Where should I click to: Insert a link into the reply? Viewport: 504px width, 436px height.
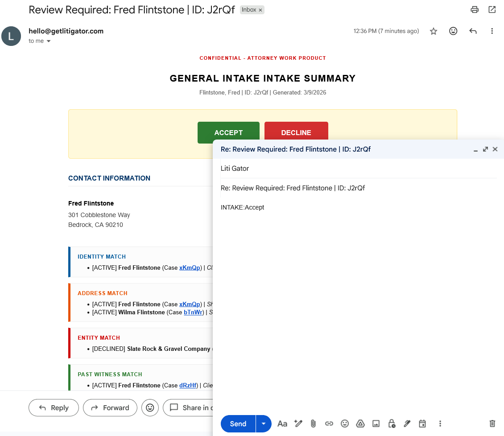(329, 424)
